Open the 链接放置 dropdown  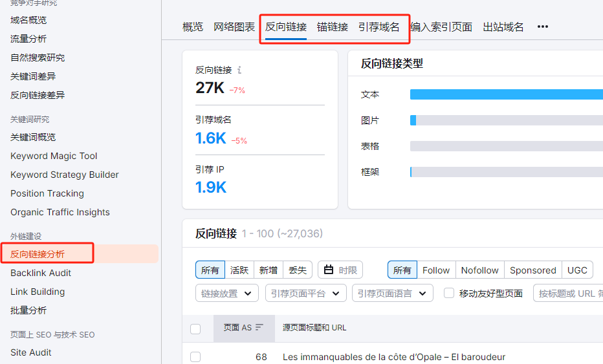227,294
